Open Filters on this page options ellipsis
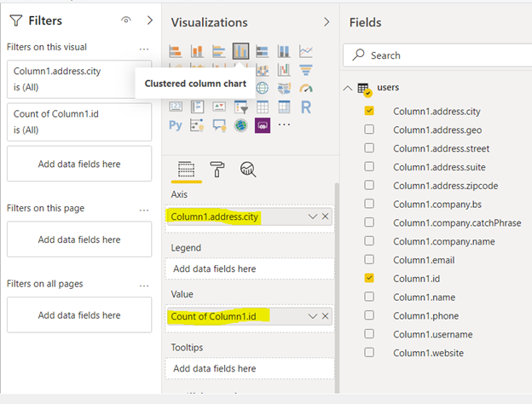 [x=144, y=211]
